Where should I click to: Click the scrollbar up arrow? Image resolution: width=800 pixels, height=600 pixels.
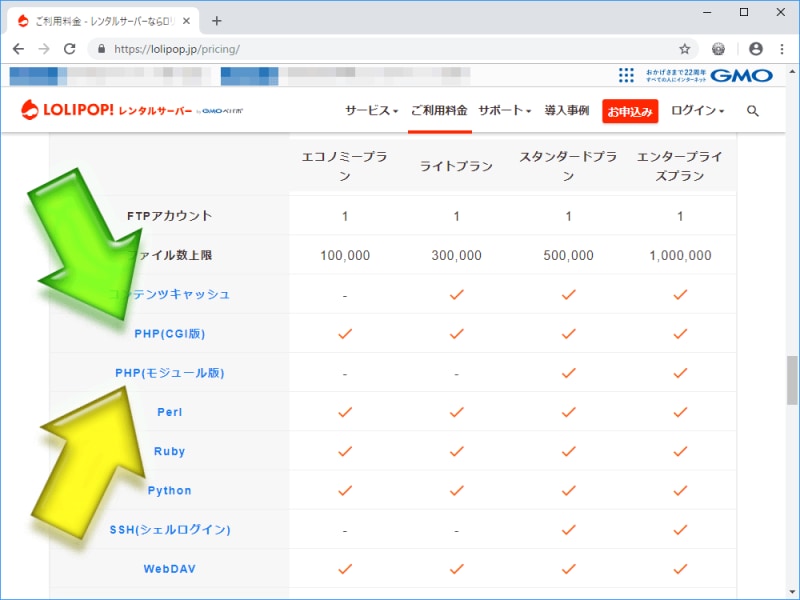[x=792, y=71]
